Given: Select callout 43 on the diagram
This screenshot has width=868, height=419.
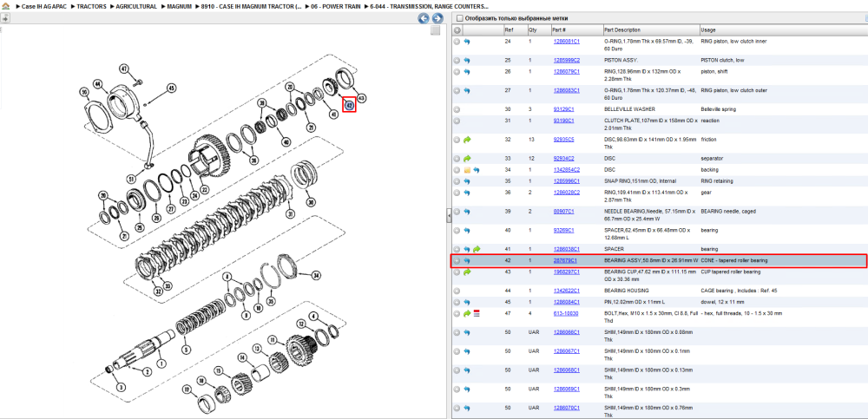Looking at the screenshot, I should click(x=361, y=98).
